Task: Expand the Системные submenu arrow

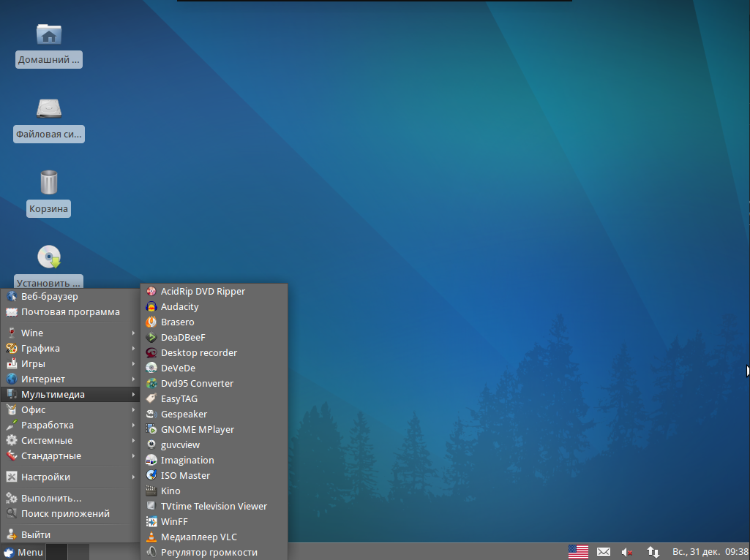Action: [133, 441]
